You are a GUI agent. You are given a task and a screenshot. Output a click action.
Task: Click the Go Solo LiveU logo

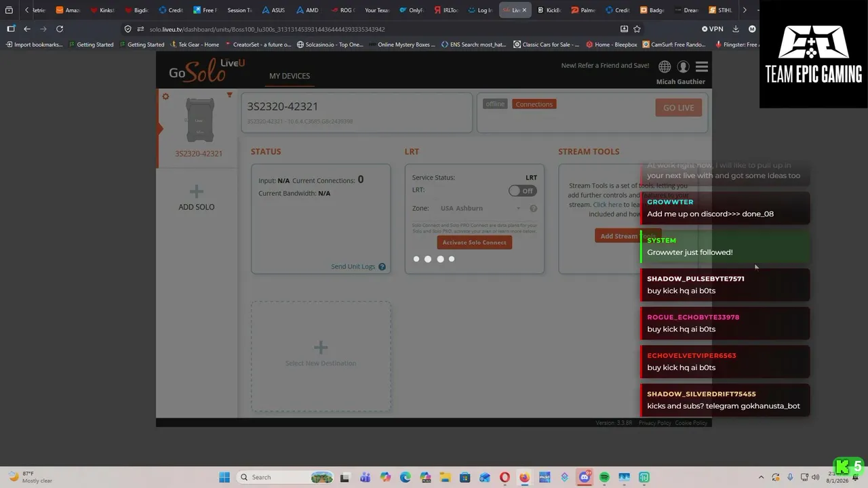coord(207,70)
